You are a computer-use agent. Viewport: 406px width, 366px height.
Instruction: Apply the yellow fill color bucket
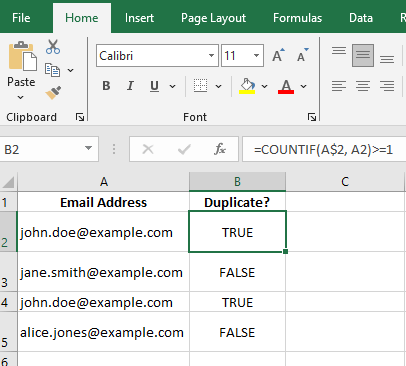(247, 86)
